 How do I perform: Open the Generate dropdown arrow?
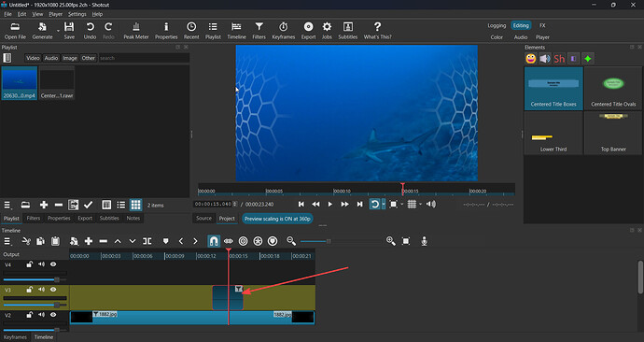coord(58,31)
